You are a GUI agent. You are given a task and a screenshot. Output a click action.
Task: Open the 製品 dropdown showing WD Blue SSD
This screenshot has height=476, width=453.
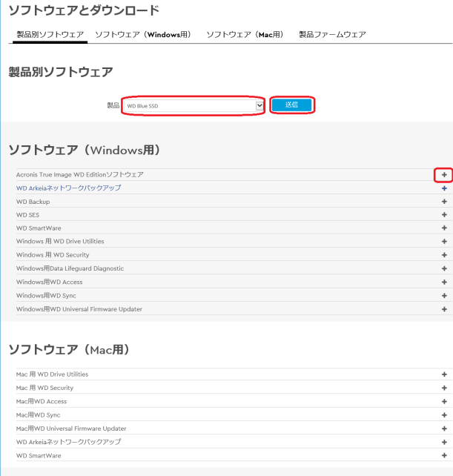(x=194, y=105)
